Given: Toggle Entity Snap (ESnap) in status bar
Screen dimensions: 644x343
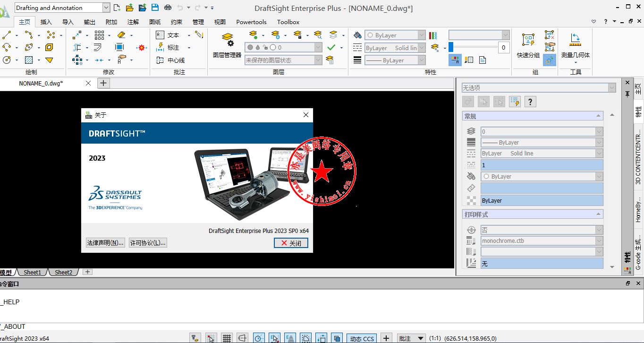Looking at the screenshot, I should (275, 338).
